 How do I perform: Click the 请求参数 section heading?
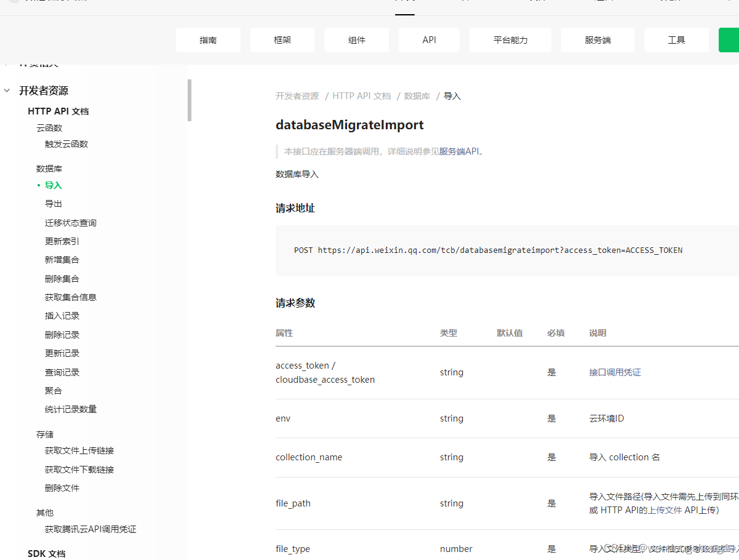(x=295, y=303)
